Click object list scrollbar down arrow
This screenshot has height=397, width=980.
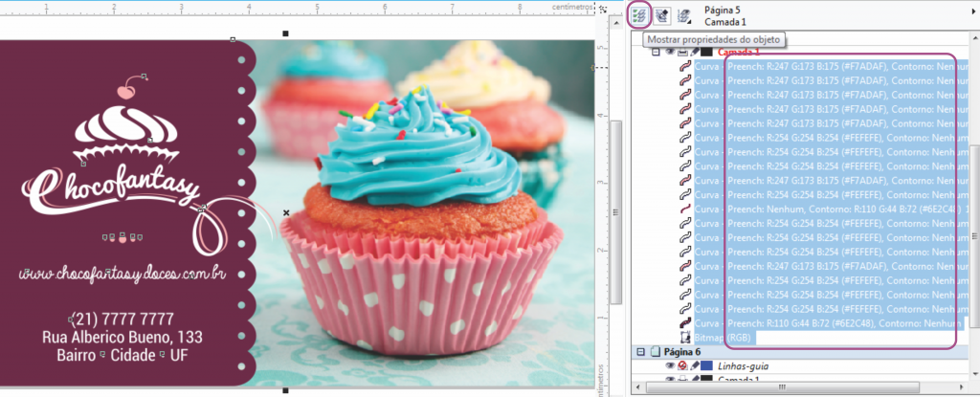(974, 373)
